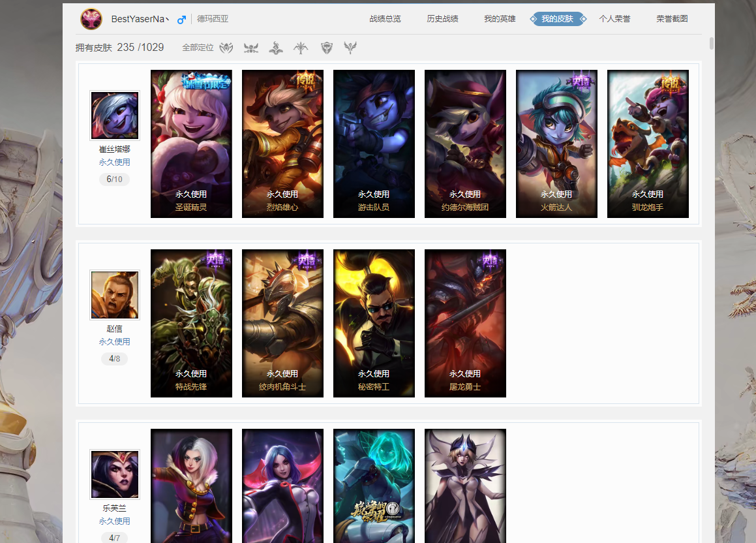Click the 崔丝塔娜 champion portrait

(x=115, y=116)
